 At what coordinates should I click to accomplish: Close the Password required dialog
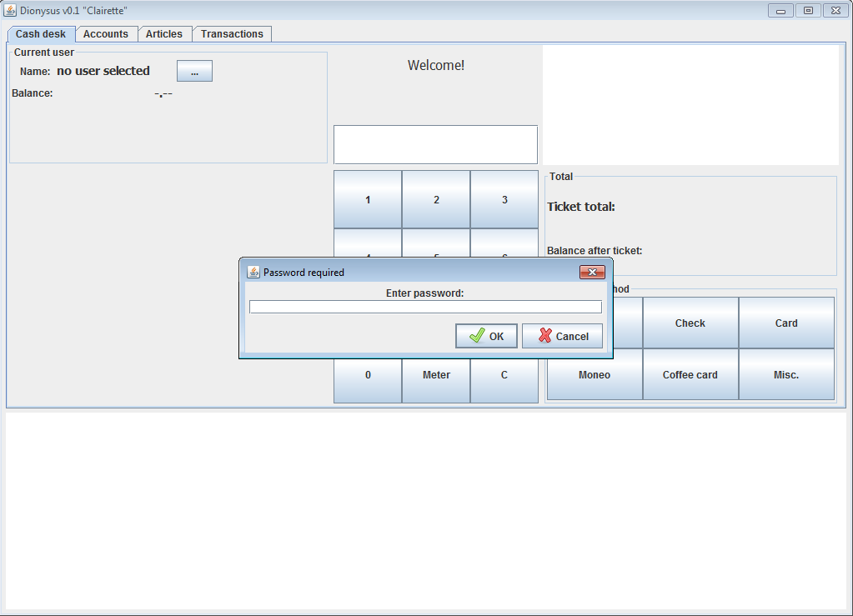[592, 272]
